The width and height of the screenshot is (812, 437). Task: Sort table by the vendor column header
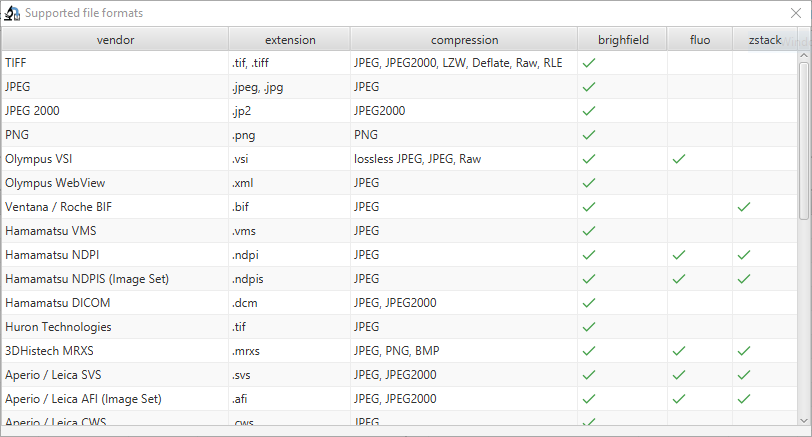[115, 40]
